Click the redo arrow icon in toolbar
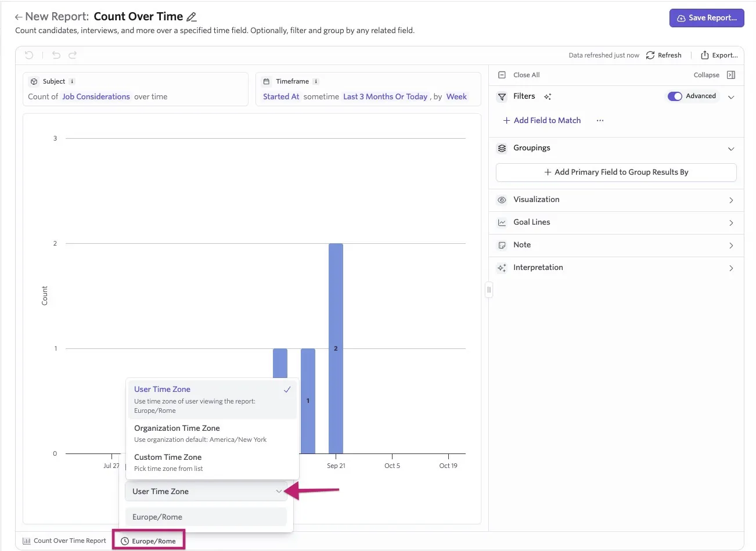The width and height of the screenshot is (756, 551). (73, 55)
